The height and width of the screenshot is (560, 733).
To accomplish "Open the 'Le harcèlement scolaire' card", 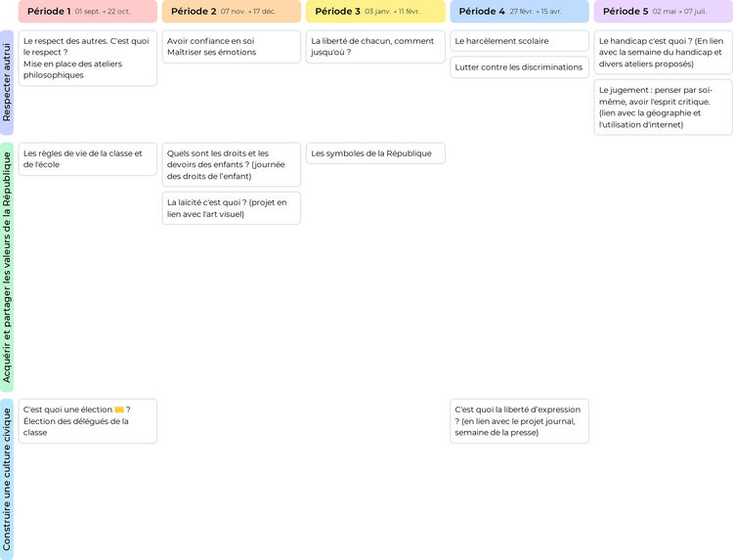I will click(519, 41).
